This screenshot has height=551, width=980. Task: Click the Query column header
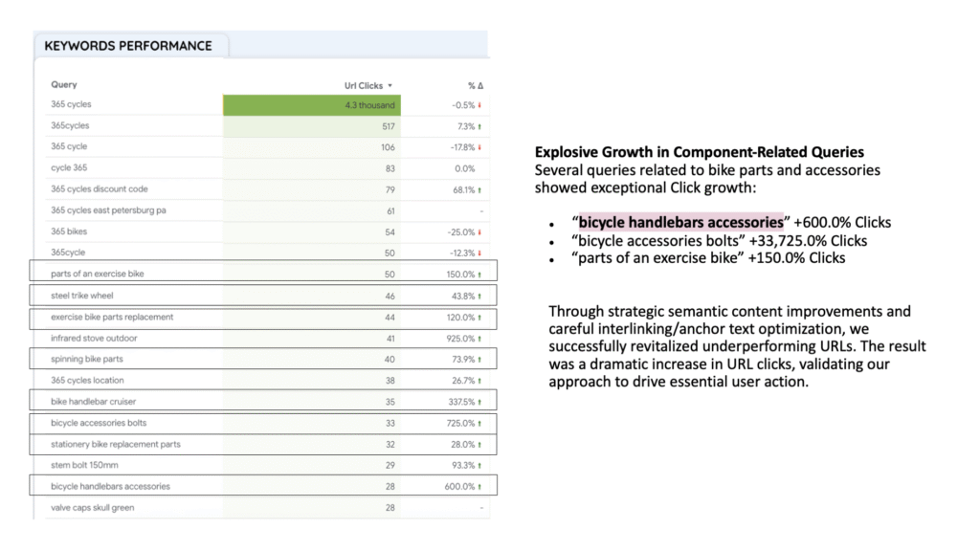(63, 84)
